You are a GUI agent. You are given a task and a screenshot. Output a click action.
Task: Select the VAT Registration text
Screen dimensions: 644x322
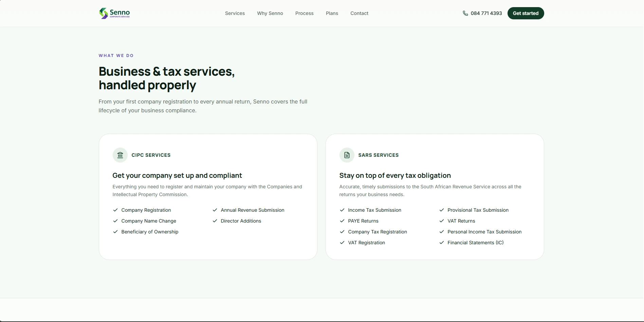(367, 243)
